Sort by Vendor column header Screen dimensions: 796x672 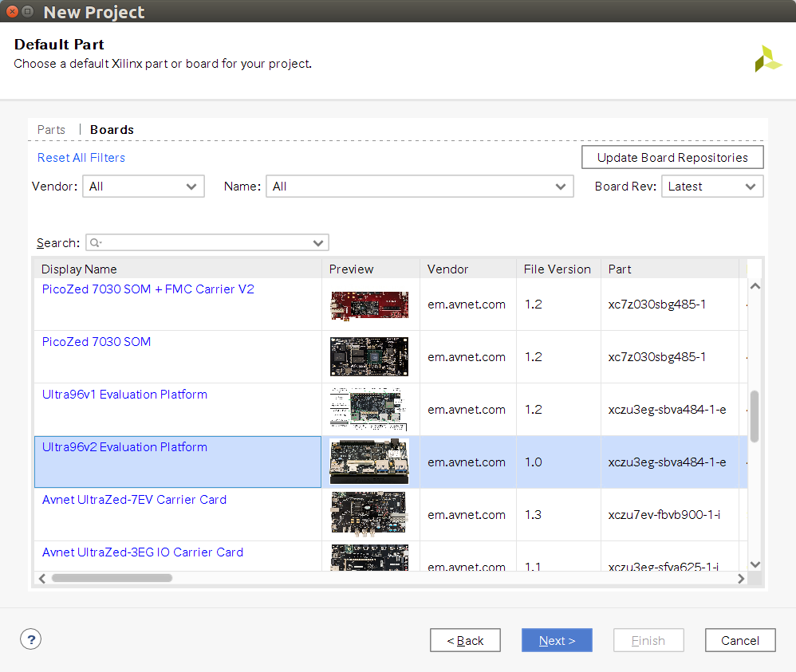468,269
